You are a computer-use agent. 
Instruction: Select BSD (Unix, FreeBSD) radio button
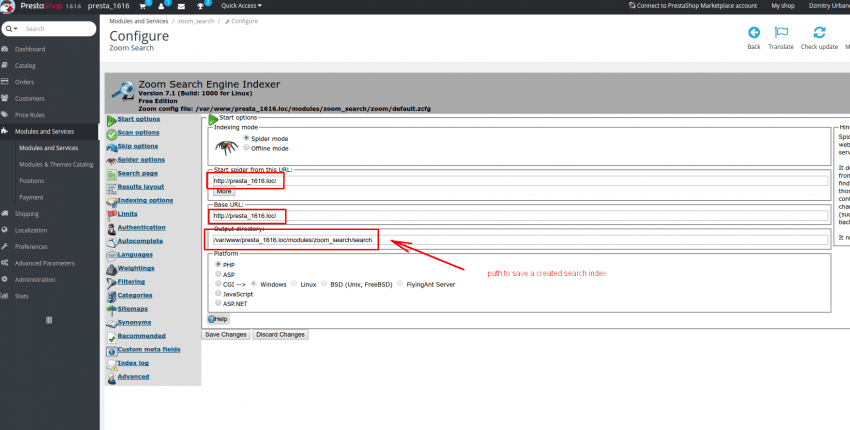(x=324, y=284)
